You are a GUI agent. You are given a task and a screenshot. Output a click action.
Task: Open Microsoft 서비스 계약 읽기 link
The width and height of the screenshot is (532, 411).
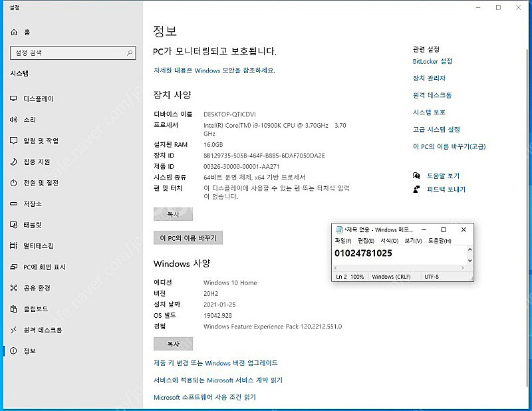(218, 380)
